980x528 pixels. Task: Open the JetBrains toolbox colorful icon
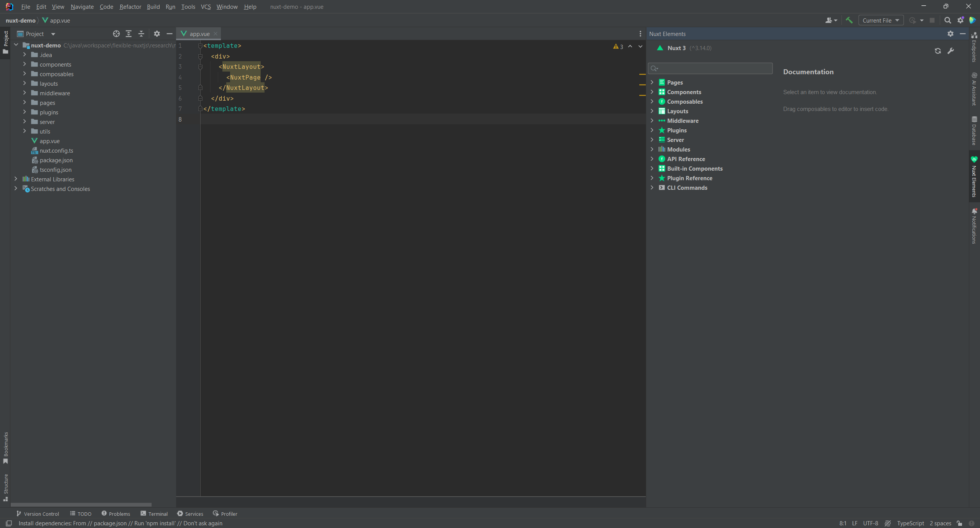(x=972, y=20)
